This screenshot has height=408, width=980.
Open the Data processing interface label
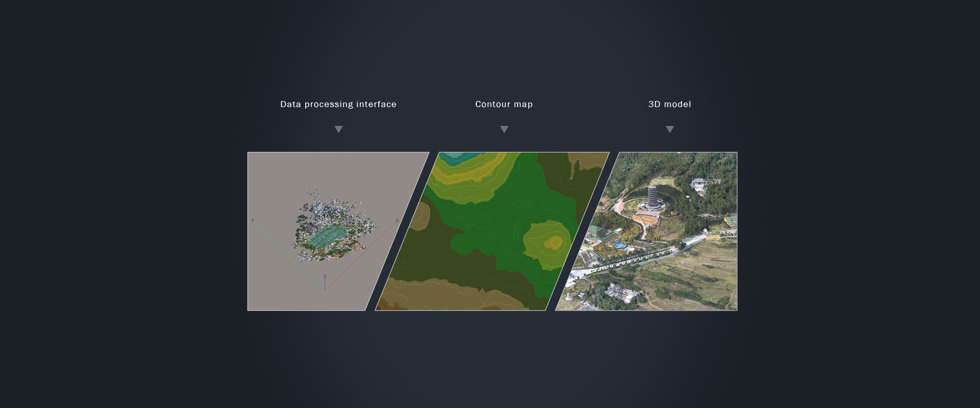338,104
